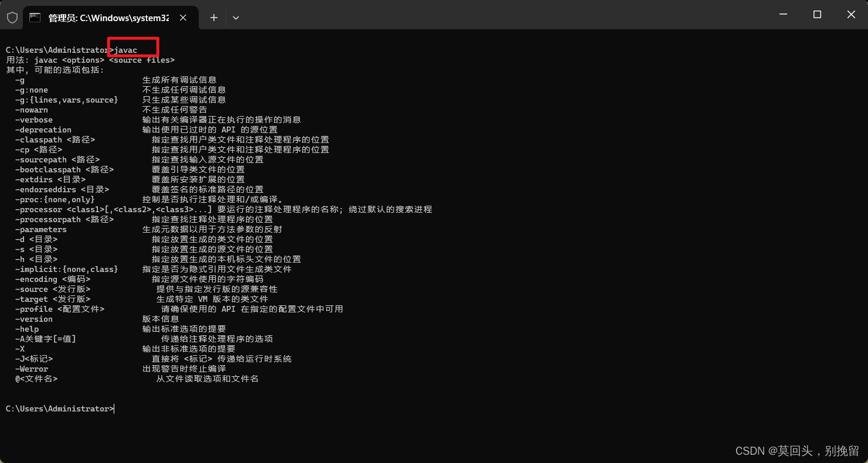
Task: Click the -nowarn option text
Action: [x=32, y=110]
